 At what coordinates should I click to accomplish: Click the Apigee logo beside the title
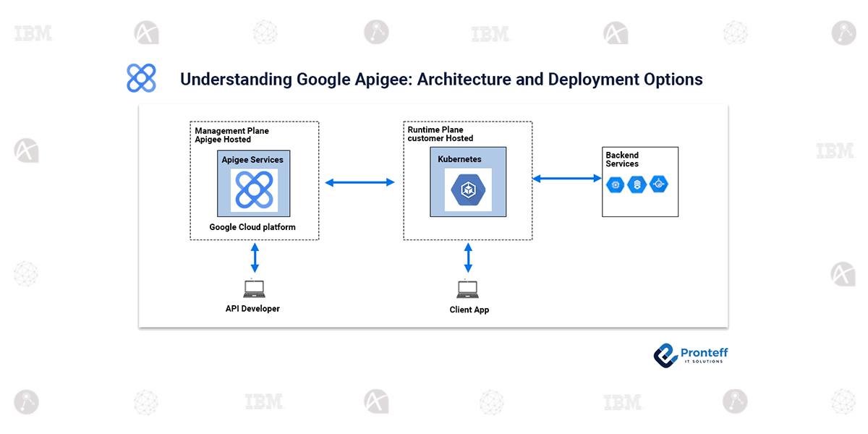[x=142, y=78]
